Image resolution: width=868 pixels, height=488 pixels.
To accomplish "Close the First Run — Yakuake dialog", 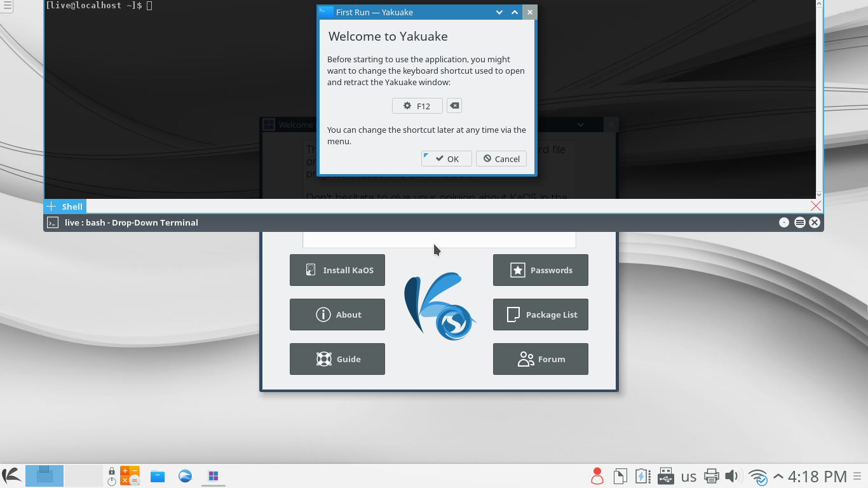I will coord(530,12).
